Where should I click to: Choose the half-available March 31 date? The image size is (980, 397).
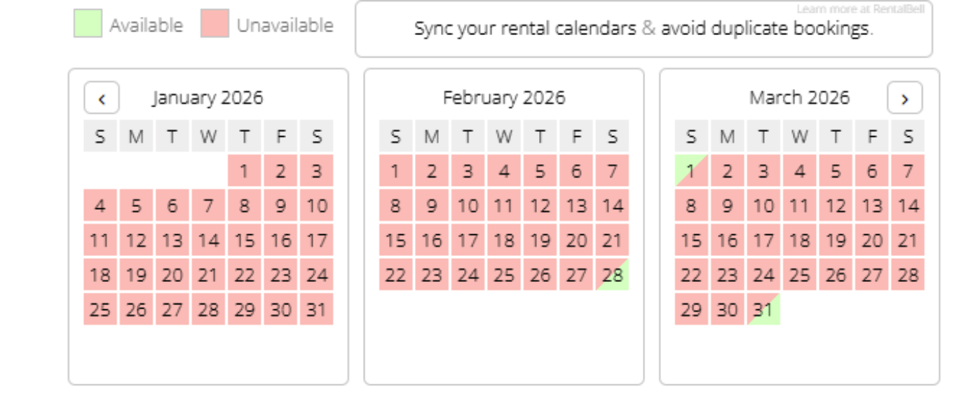(763, 309)
